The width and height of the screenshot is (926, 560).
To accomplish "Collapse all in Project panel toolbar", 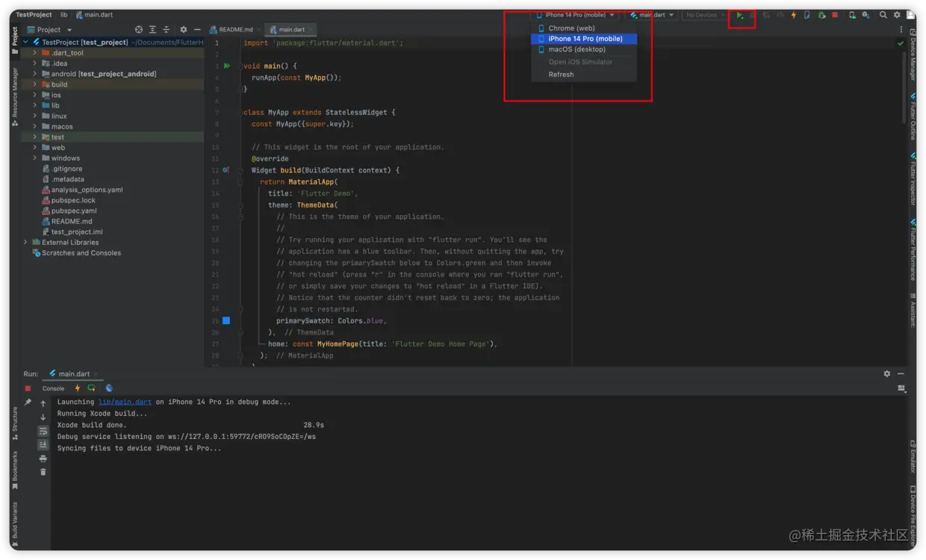I will pos(166,30).
